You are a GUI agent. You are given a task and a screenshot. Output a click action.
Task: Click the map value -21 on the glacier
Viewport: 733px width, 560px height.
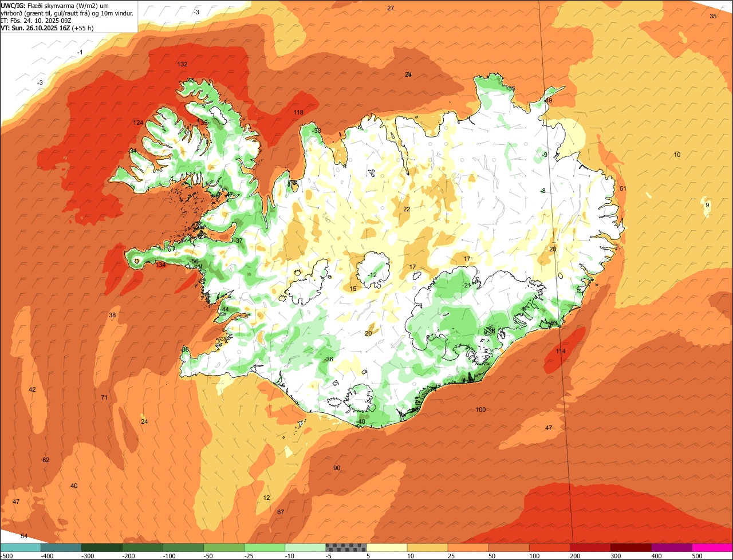(467, 286)
